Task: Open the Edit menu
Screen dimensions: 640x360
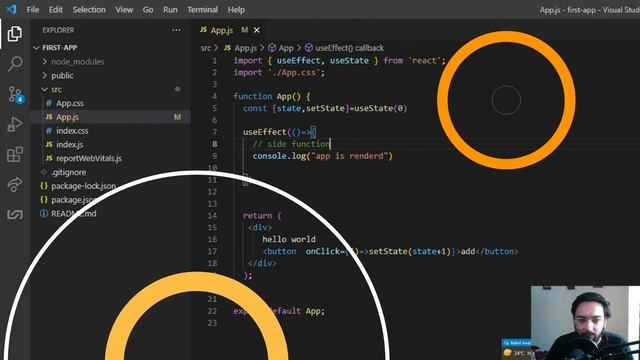Action: (56, 9)
